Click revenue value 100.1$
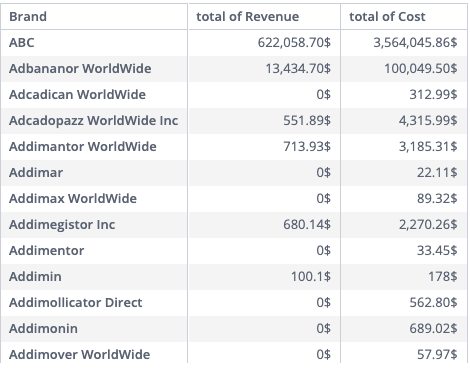The width and height of the screenshot is (470, 369). click(x=311, y=276)
